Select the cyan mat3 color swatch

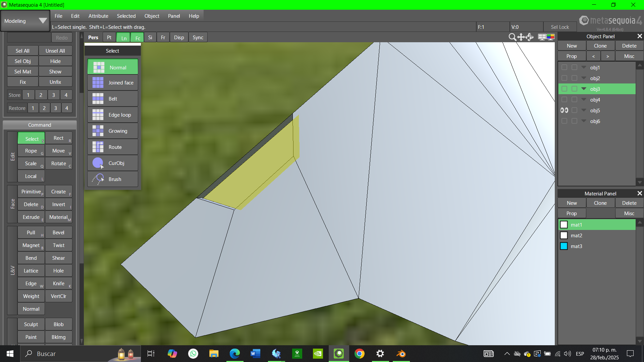tap(564, 246)
